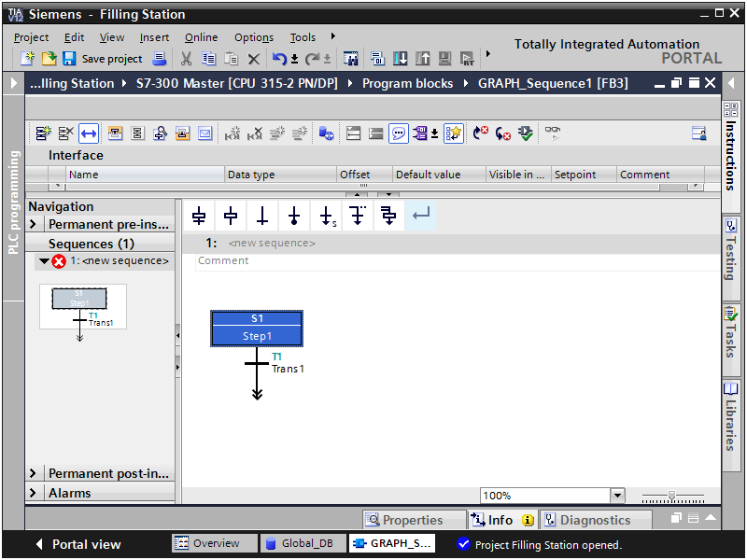The width and height of the screenshot is (747, 560).
Task: Click the Delete sequence icon in GRAPH toolbar
Action: click(x=65, y=133)
